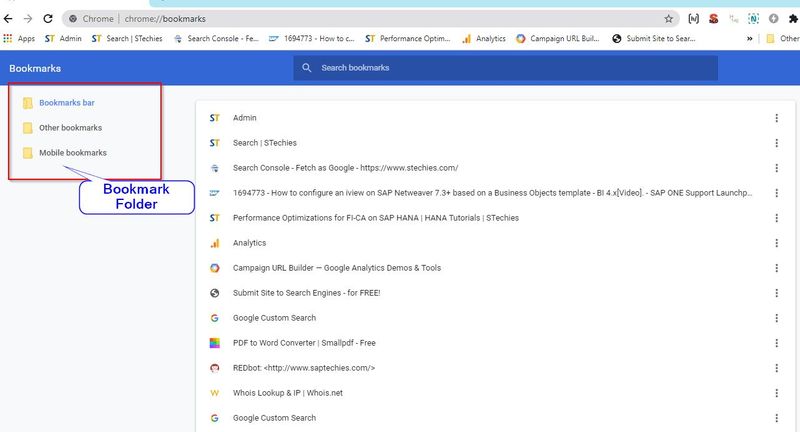This screenshot has height=432, width=800.
Task: Open Search Console bookmark in bookmarks bar
Action: coord(216,38)
